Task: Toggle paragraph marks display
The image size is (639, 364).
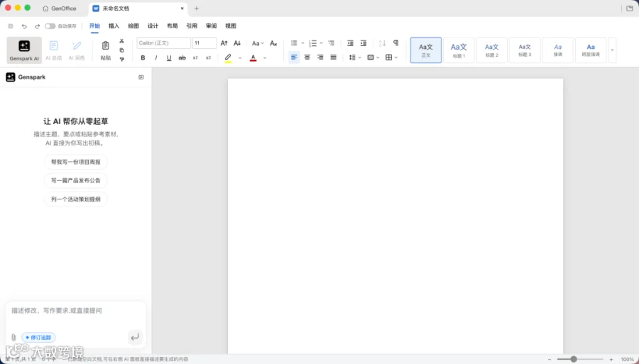Action: 395,43
